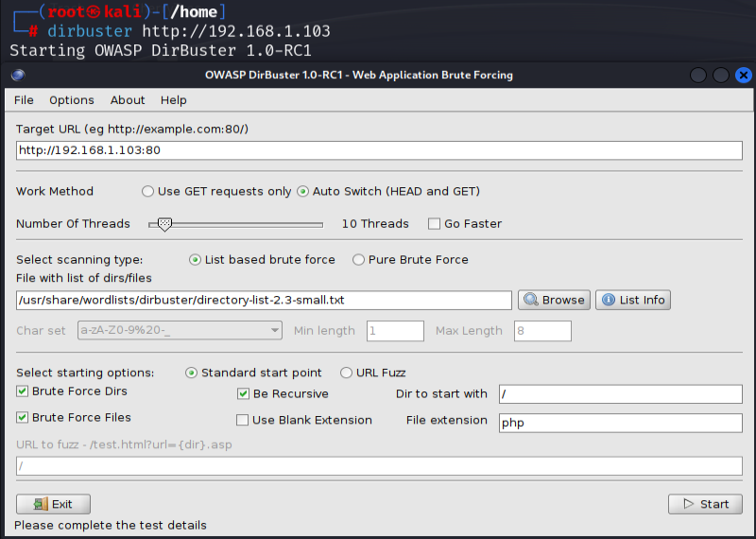
Task: Enable Use Blank Extension checkbox
Action: pos(243,420)
